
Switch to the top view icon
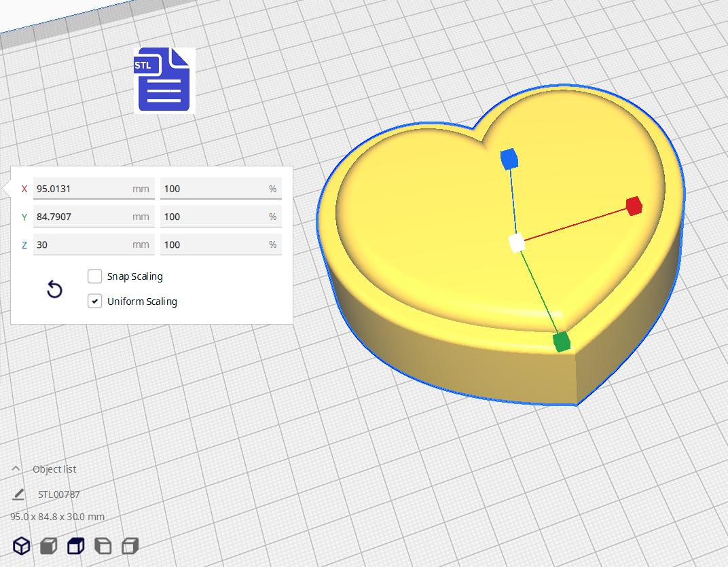(x=75, y=545)
